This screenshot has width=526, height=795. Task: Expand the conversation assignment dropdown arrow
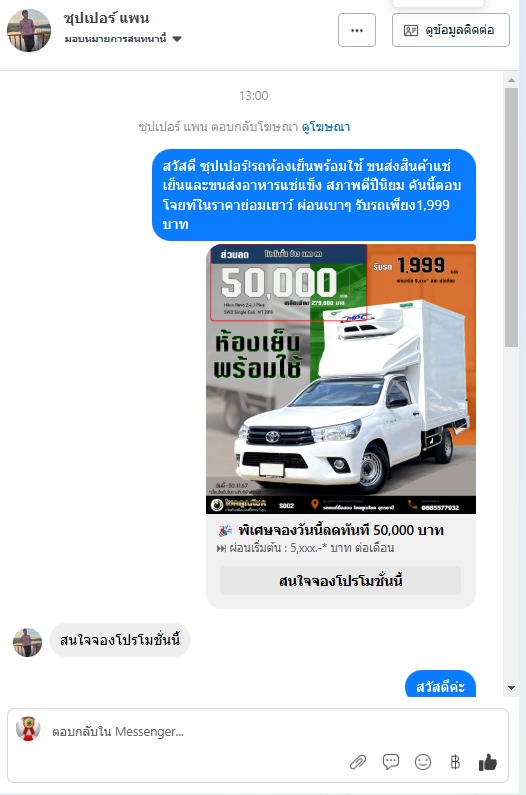[x=177, y=39]
